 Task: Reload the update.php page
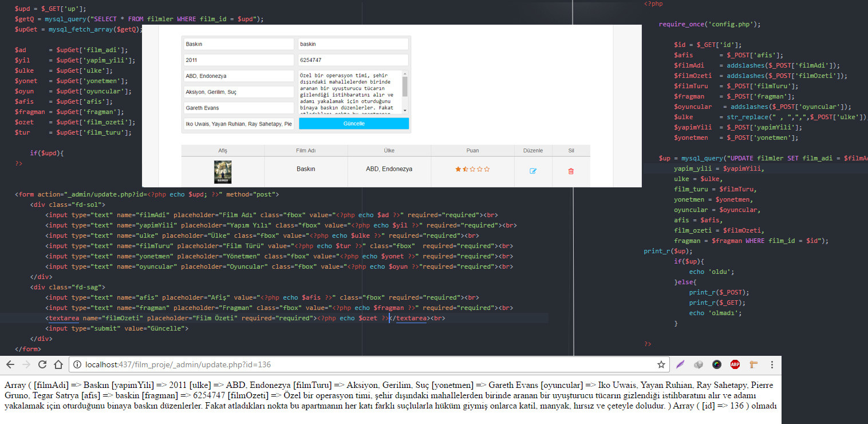coord(42,364)
